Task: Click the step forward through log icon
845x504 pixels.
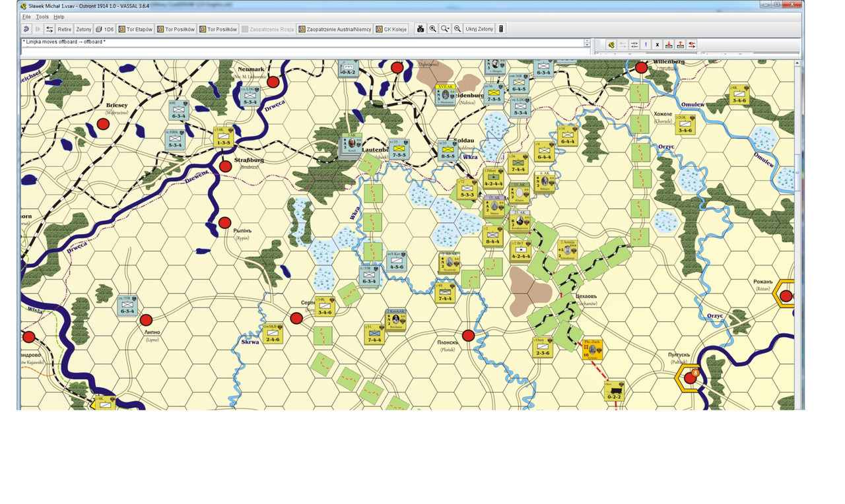Action: (x=38, y=29)
